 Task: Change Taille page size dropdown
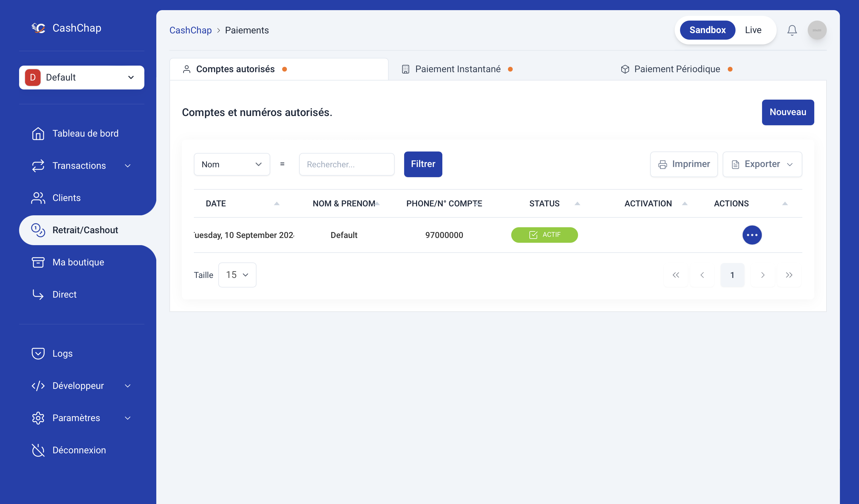pyautogui.click(x=237, y=275)
